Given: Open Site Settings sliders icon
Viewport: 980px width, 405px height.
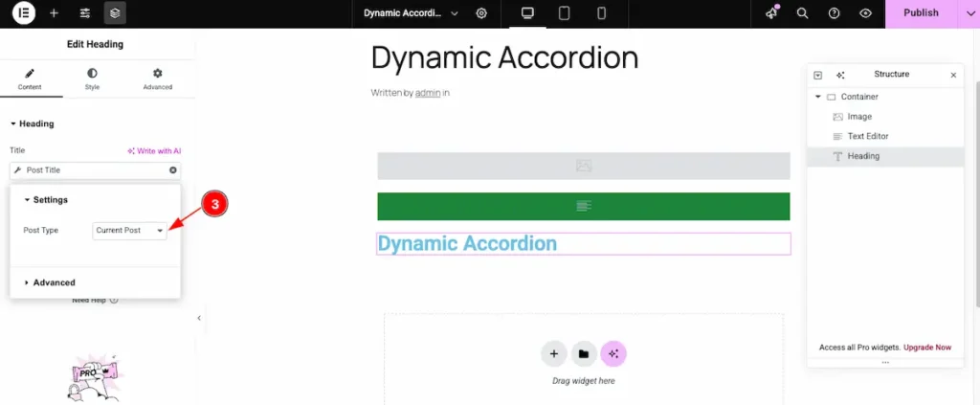Looking at the screenshot, I should 84,13.
